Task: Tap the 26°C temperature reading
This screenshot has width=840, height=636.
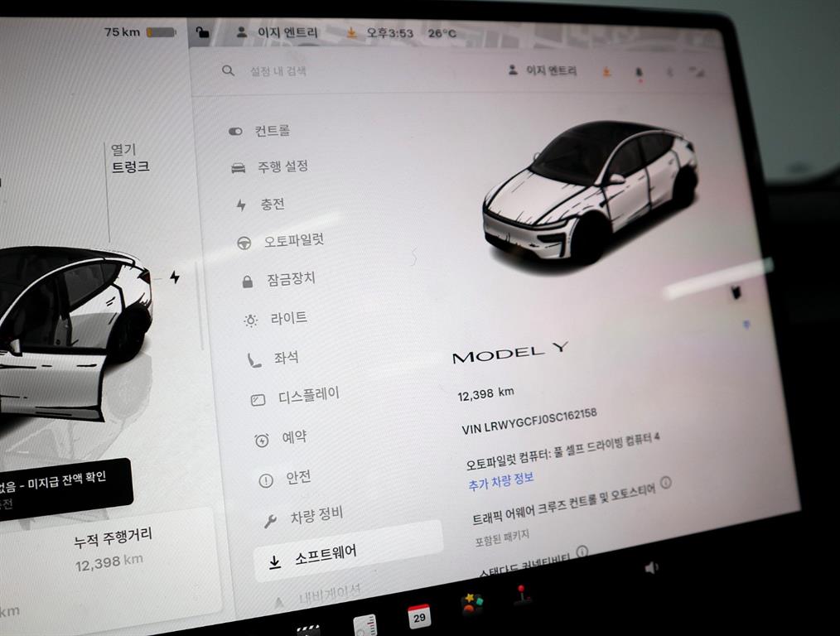Action: [x=442, y=33]
